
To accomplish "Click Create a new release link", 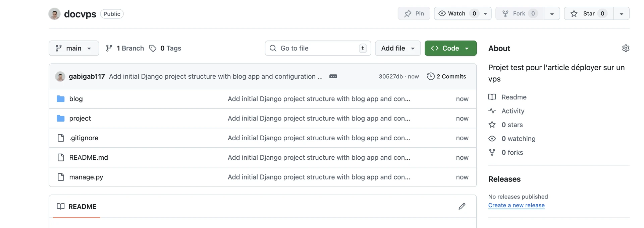I will click(516, 205).
